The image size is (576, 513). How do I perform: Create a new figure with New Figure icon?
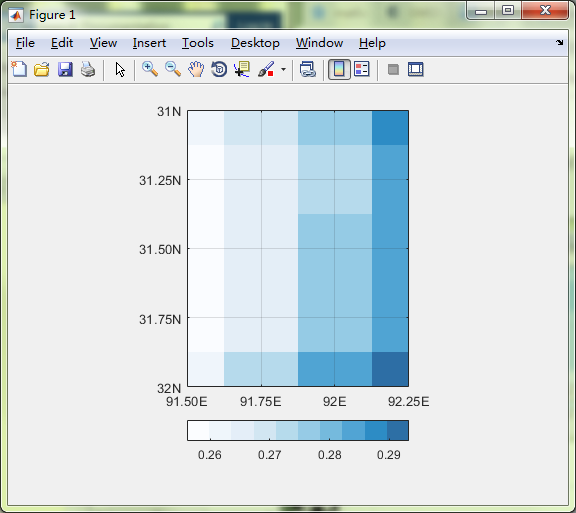point(19,69)
